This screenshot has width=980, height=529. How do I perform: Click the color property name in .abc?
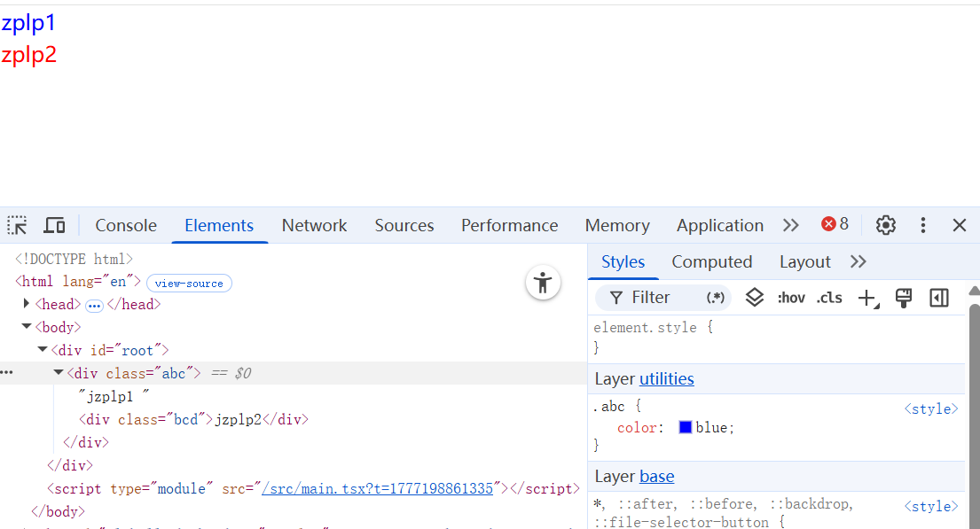pos(637,428)
